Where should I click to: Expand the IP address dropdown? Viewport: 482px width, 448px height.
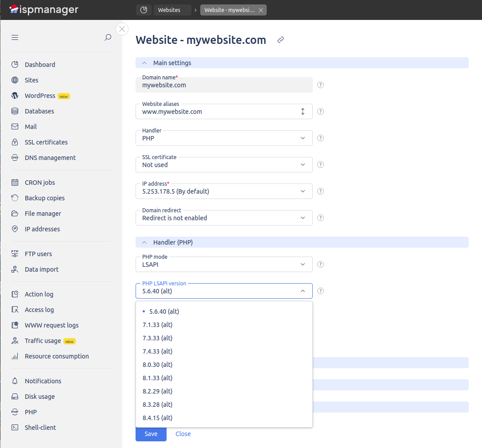coord(224,191)
